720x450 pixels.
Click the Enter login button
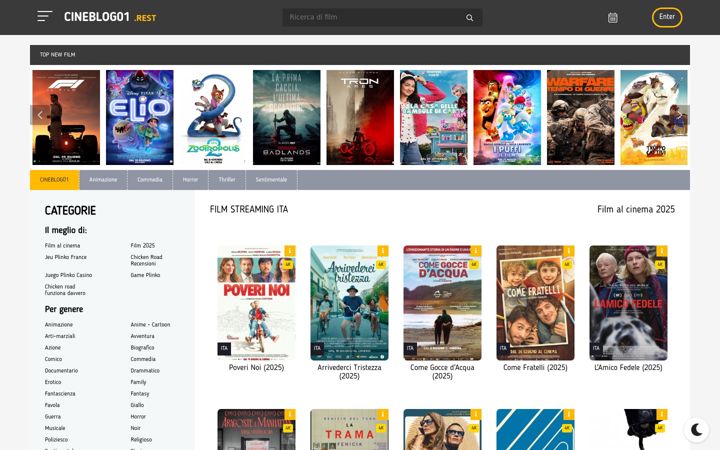pos(667,17)
